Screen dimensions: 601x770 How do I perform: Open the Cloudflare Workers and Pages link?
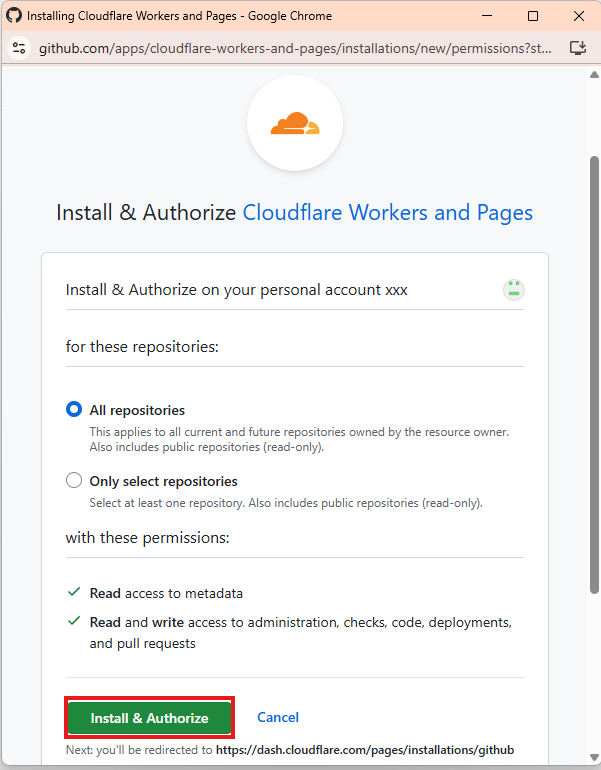pos(388,213)
